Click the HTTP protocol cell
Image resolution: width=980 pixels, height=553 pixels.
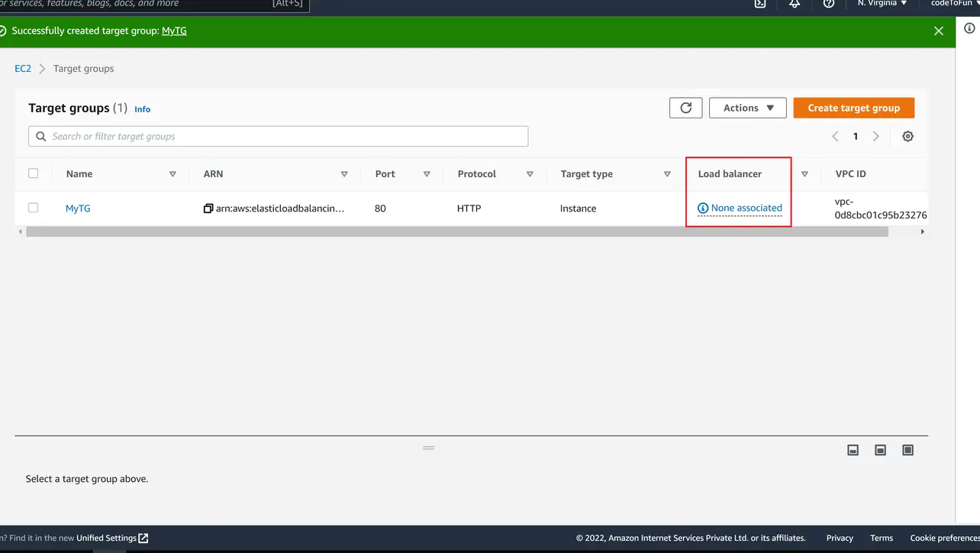click(469, 209)
